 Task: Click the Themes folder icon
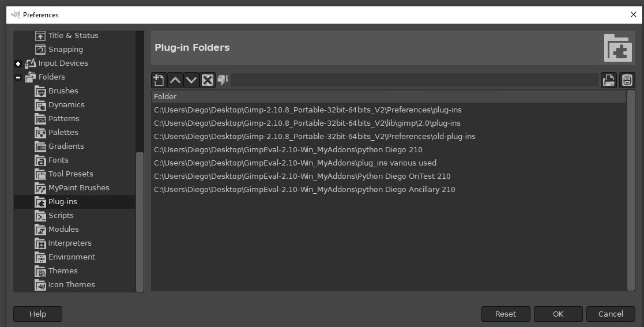[x=40, y=271]
